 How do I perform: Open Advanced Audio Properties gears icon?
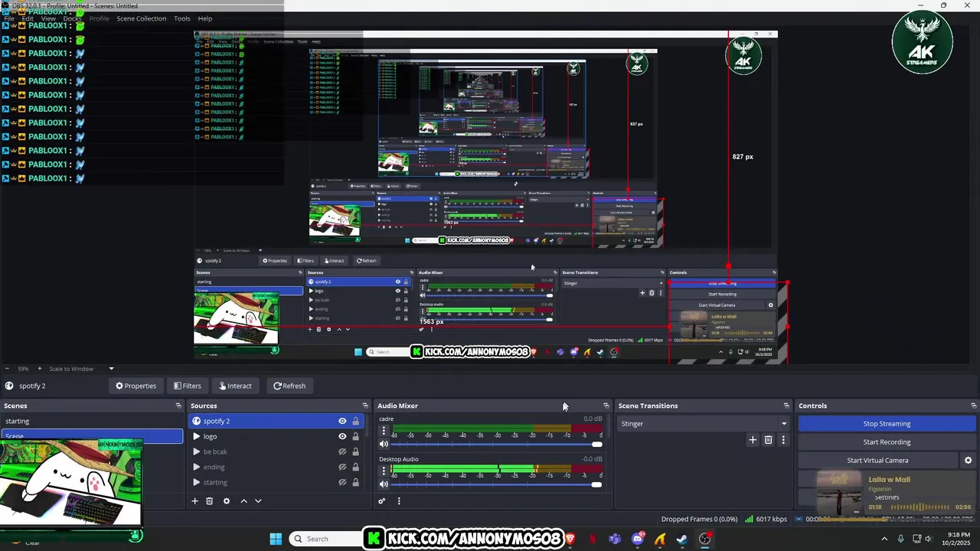click(x=381, y=501)
